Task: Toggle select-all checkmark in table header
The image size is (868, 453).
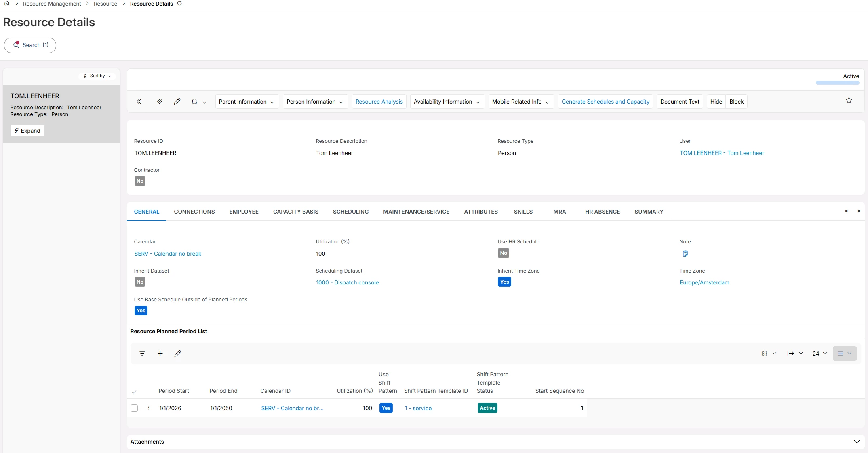Action: pos(134,392)
